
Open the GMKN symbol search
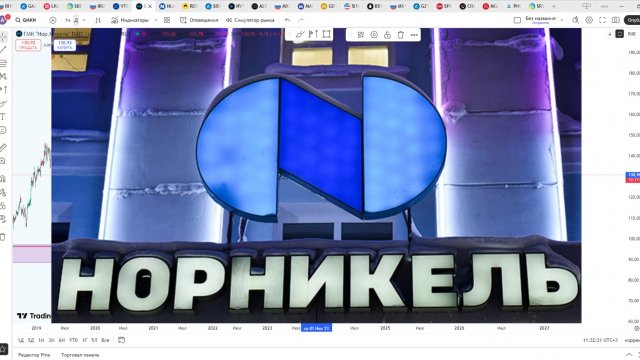[26, 20]
